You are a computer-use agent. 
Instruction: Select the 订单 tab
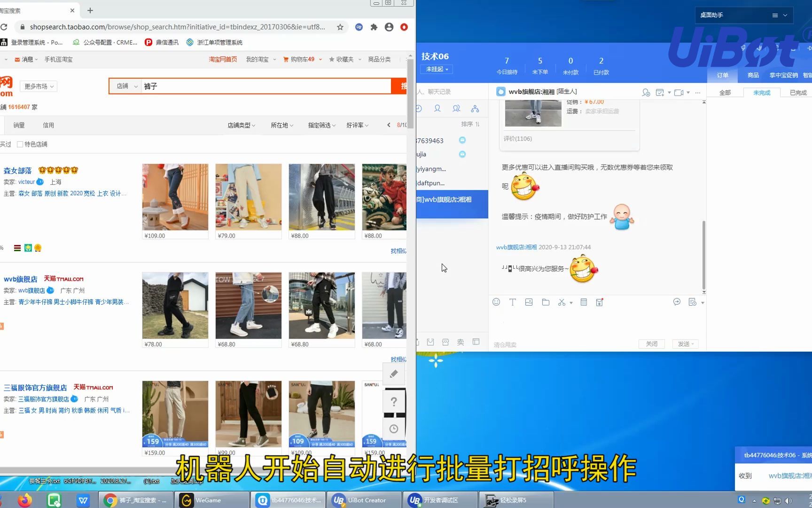(723, 75)
